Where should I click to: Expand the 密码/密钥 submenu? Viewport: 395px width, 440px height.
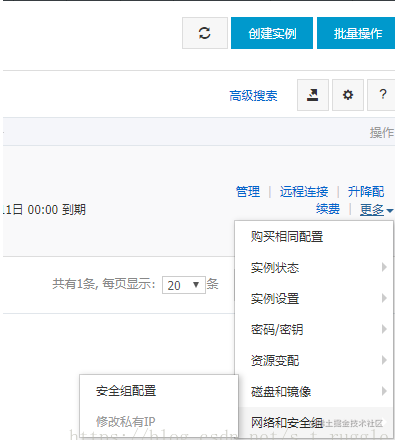(314, 329)
